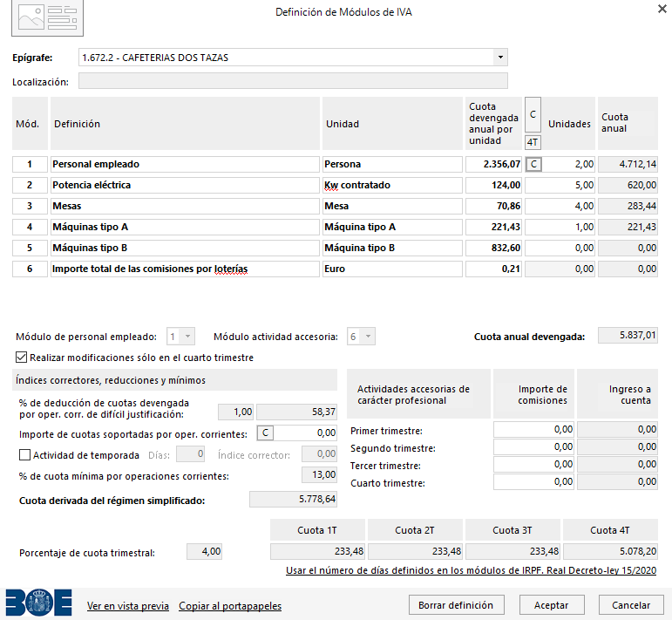Click the Cancelar button
Viewport: 672px width, 620px height.
[631, 605]
